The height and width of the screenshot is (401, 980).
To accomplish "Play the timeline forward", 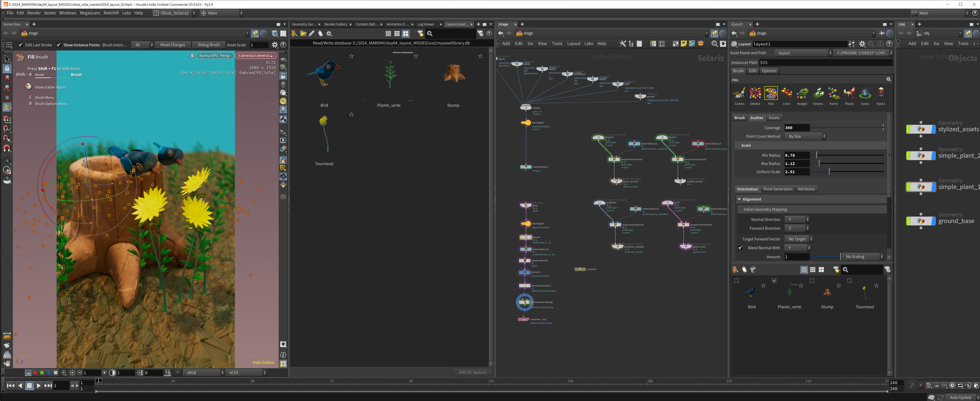I will click(x=38, y=385).
